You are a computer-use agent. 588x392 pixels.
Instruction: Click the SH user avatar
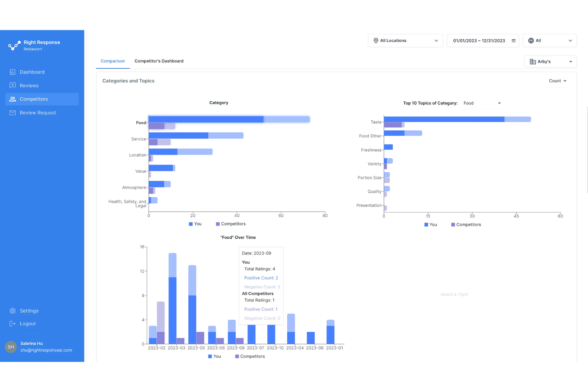pos(10,347)
